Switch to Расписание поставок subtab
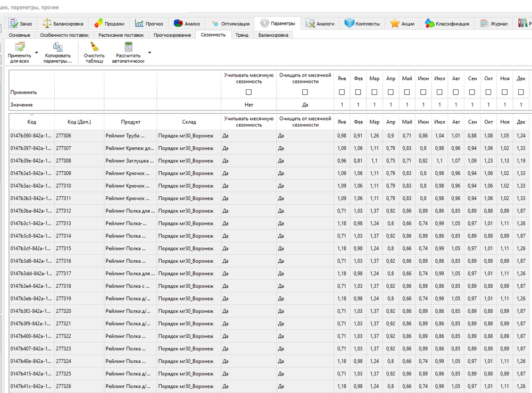 pos(121,35)
